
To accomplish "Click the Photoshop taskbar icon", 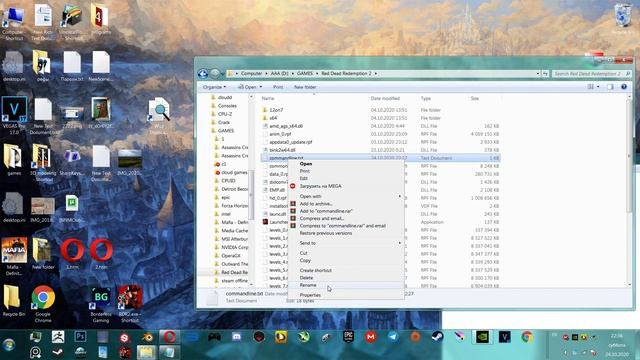I will coord(80,337).
